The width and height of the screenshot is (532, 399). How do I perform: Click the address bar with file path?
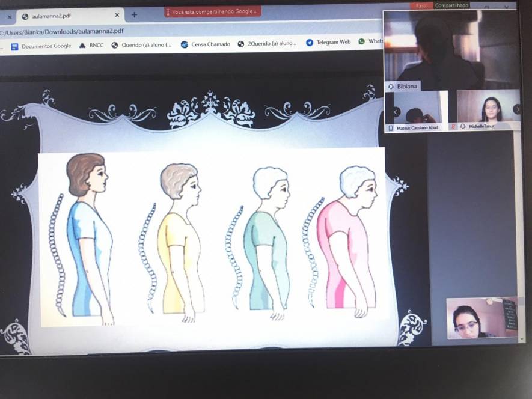click(180, 30)
